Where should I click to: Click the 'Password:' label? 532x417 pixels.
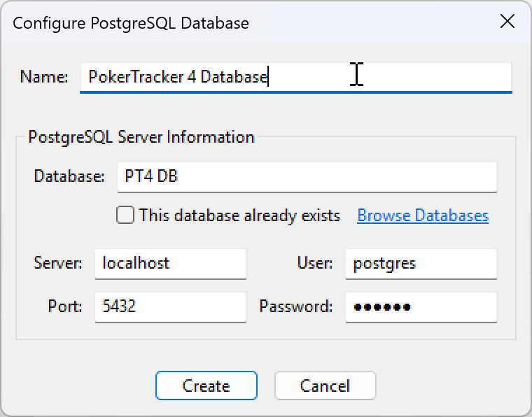pos(296,306)
